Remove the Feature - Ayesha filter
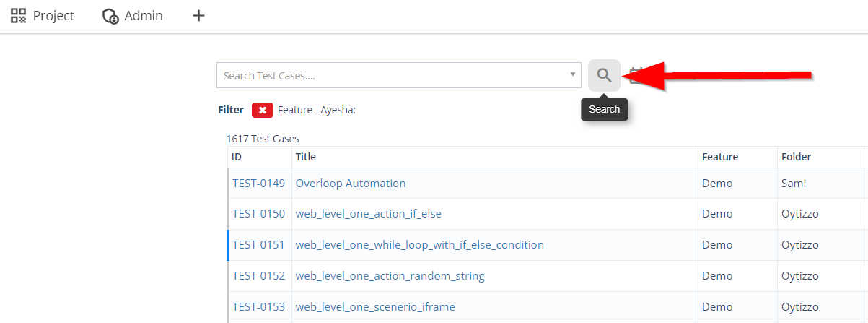868x323 pixels. tap(263, 110)
